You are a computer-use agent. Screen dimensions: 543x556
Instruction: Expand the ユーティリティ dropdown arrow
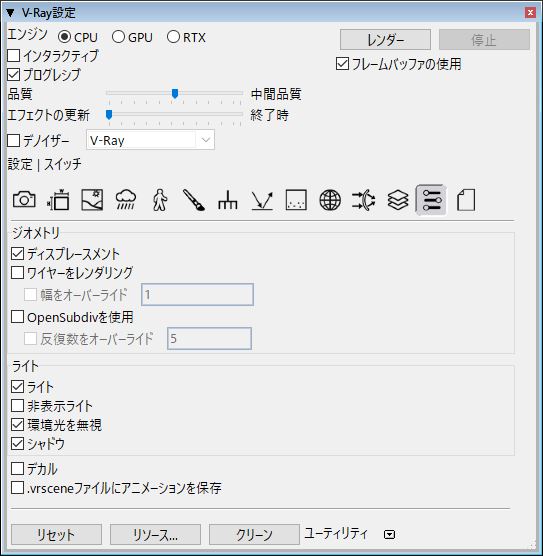389,534
